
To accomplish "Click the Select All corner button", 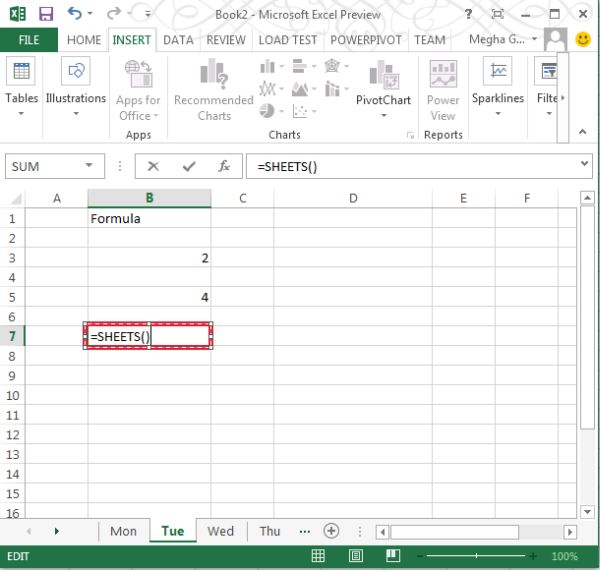I will [15, 199].
